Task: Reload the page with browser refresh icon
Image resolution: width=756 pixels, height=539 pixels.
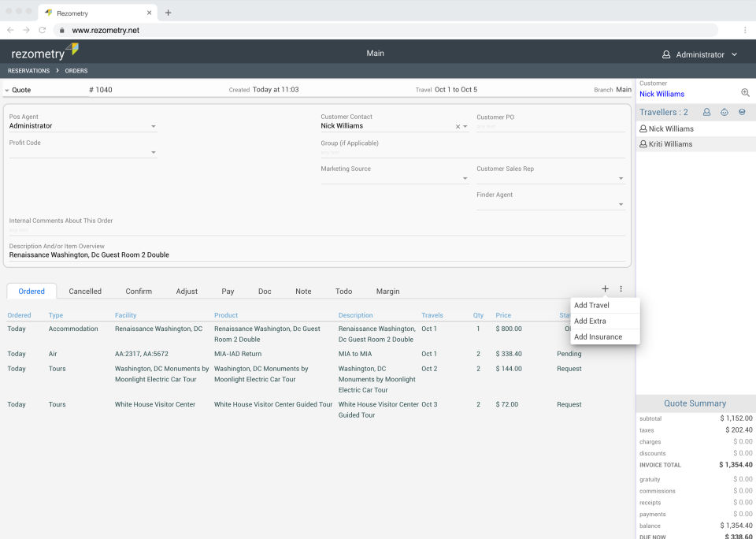Action: 43,30
